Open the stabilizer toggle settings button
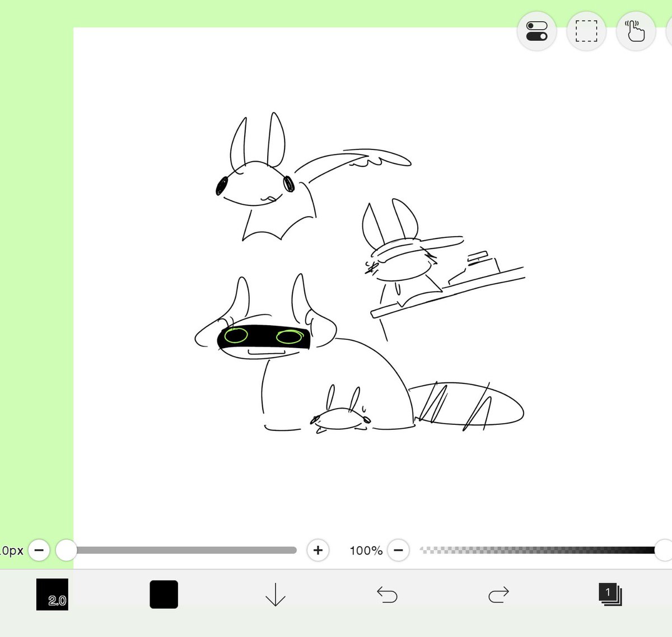The height and width of the screenshot is (637, 672). point(537,31)
